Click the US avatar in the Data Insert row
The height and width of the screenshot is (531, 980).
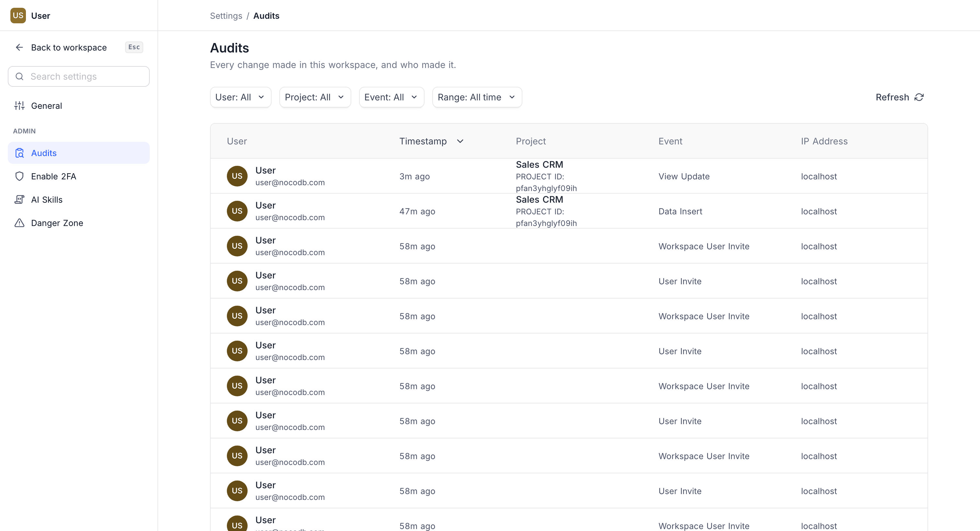pos(237,211)
